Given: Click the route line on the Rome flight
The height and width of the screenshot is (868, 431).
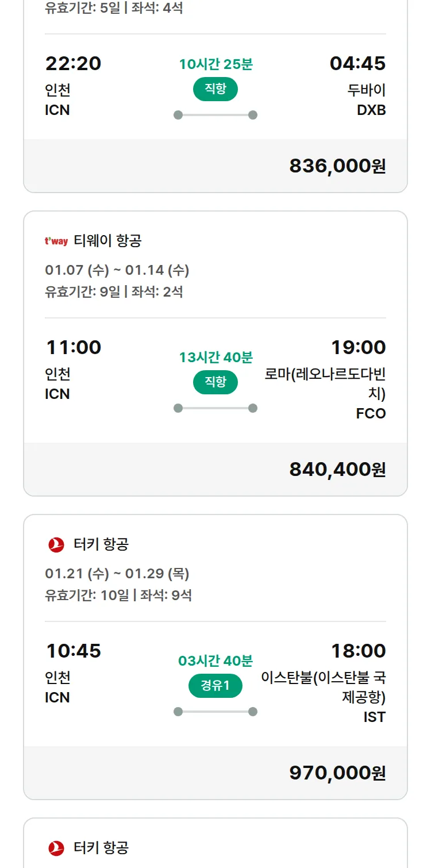Looking at the screenshot, I should [215, 408].
